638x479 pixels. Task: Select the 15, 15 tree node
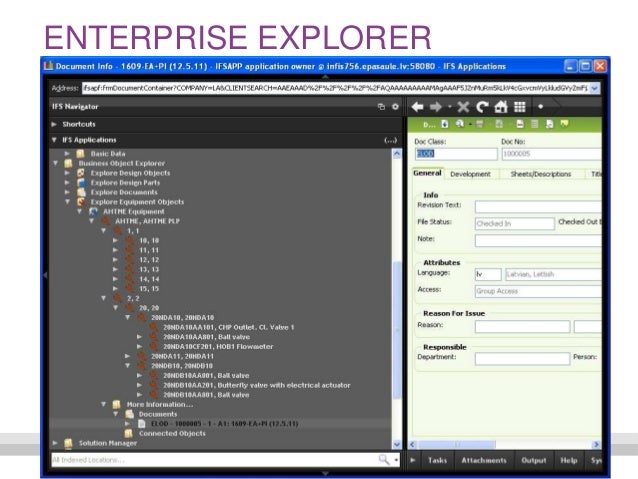tap(149, 289)
